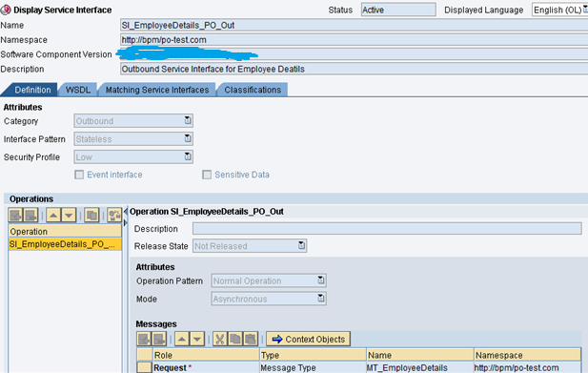588x373 pixels.
Task: Select the Request row selector cell
Action: [x=144, y=367]
